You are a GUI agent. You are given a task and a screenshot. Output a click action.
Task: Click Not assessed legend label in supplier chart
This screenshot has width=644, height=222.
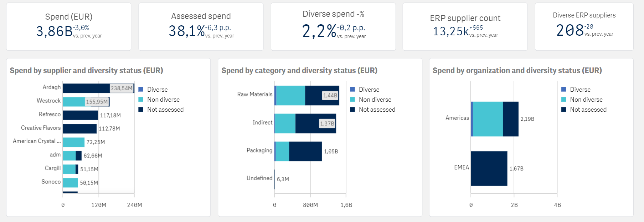[165, 110]
